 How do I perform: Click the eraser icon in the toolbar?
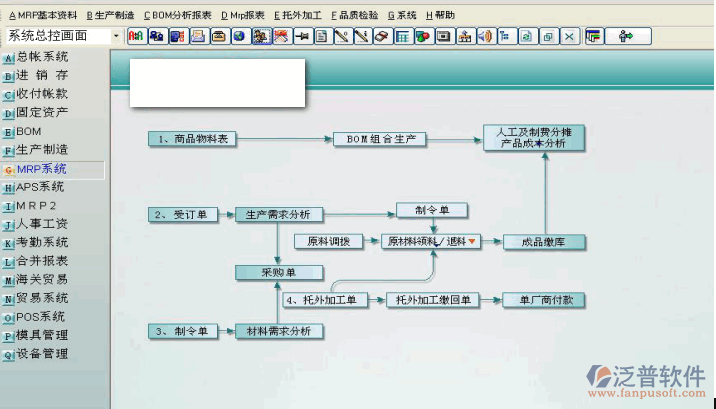pyautogui.click(x=381, y=36)
